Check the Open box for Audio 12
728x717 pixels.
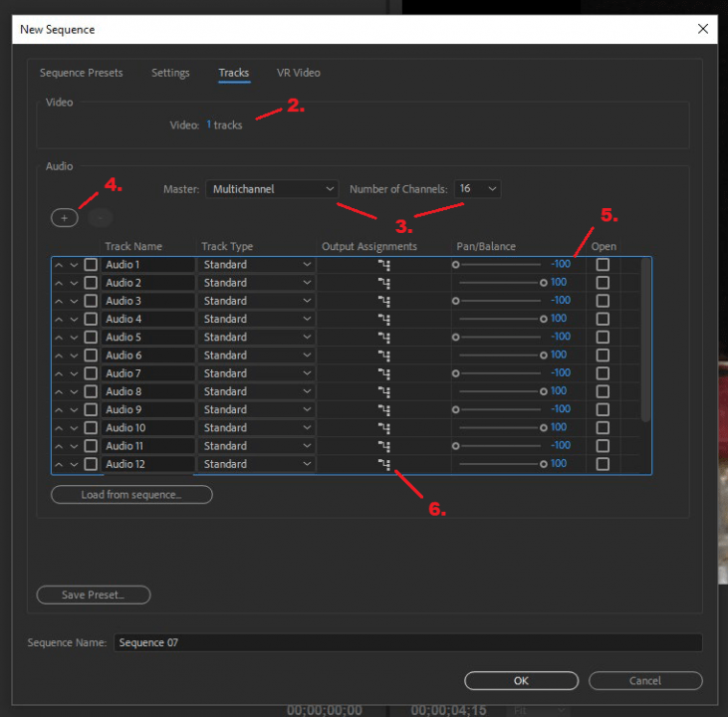(x=603, y=464)
